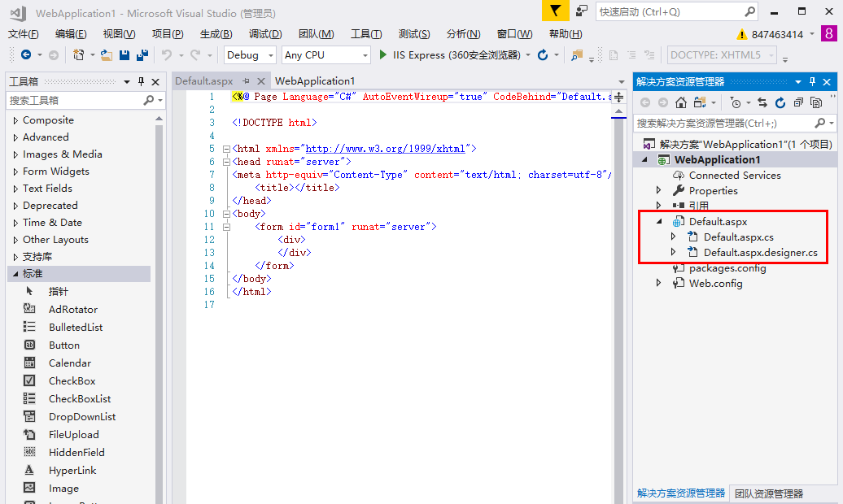Open the 调试(D) menu
Screen dimensions: 843x504
(265, 34)
